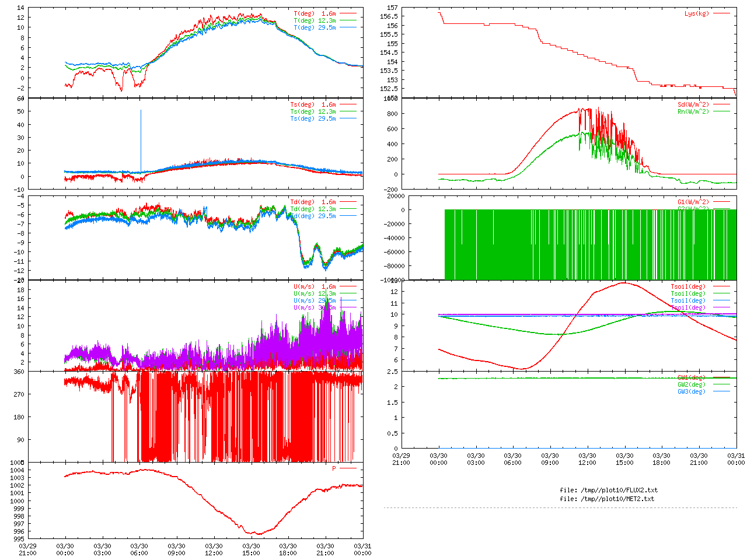Select the 'Sd(W/m^2)' legend label
The image size is (747, 560).
tap(693, 104)
